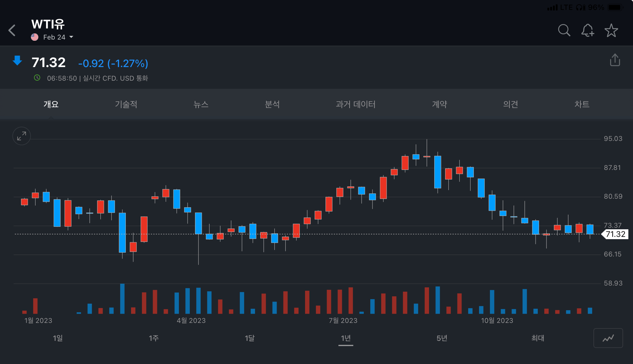Open the search magnifier icon

point(564,30)
